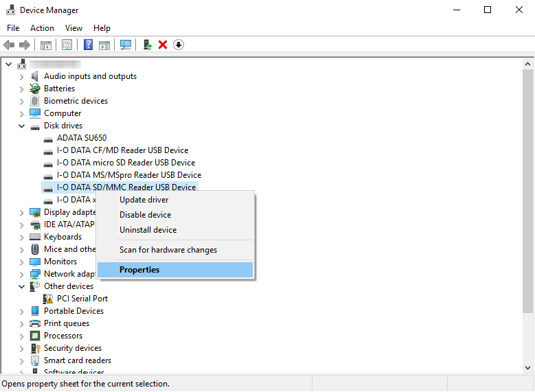
Task: Choose Disable device from the context menu
Action: click(145, 215)
